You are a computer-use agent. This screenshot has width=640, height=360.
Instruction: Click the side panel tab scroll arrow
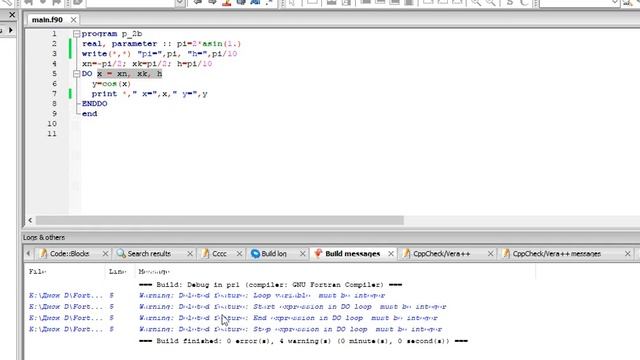click(x=11, y=30)
